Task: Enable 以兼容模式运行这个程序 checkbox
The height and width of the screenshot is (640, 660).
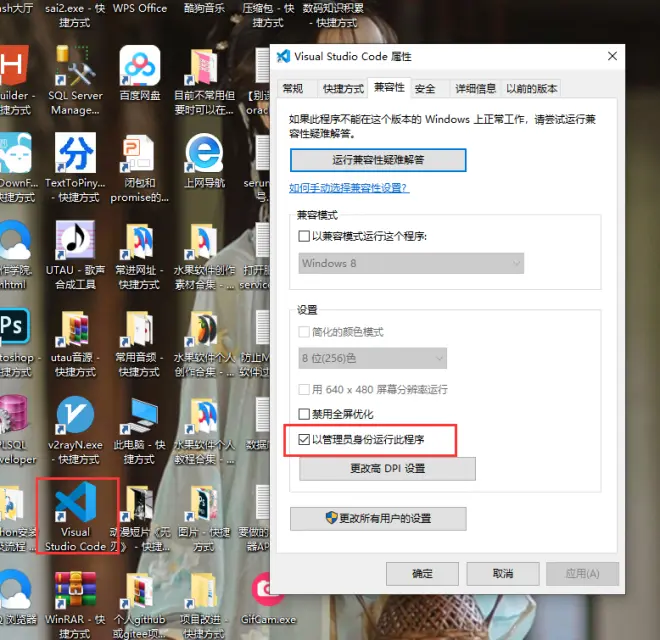Action: [304, 236]
